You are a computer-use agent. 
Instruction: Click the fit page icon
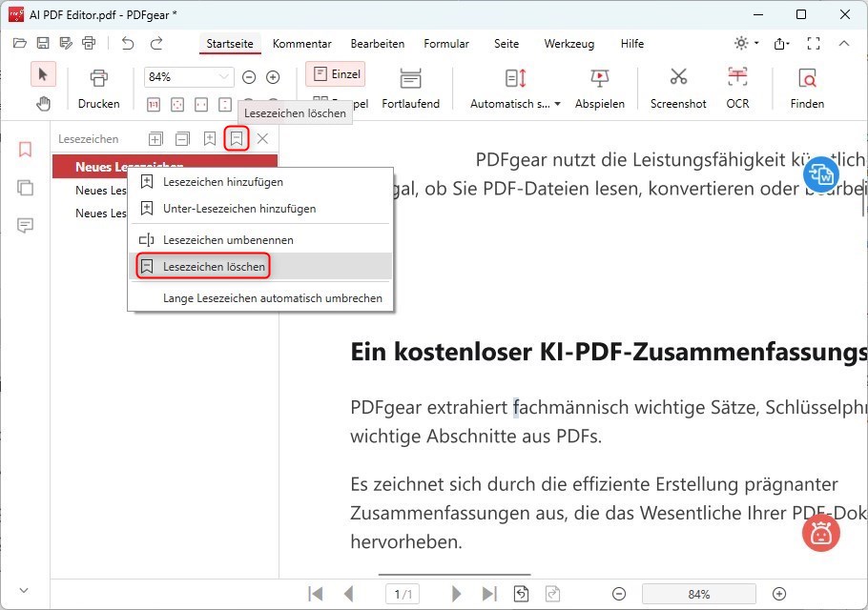[x=177, y=104]
